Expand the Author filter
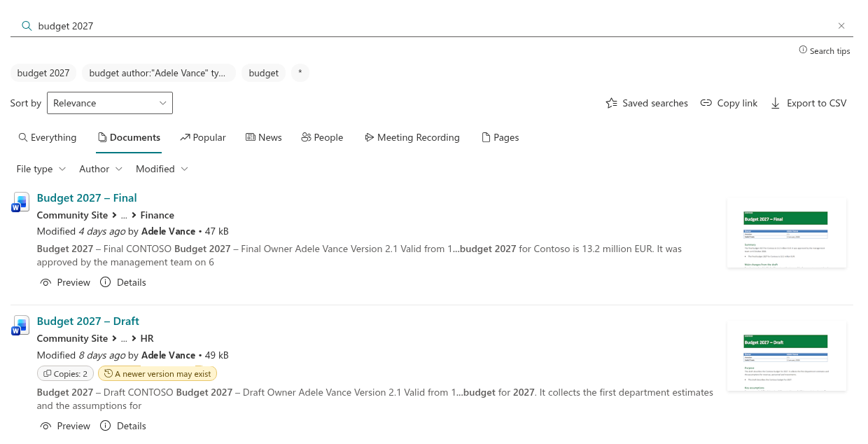Screen dimensions: 868x444 101,169
